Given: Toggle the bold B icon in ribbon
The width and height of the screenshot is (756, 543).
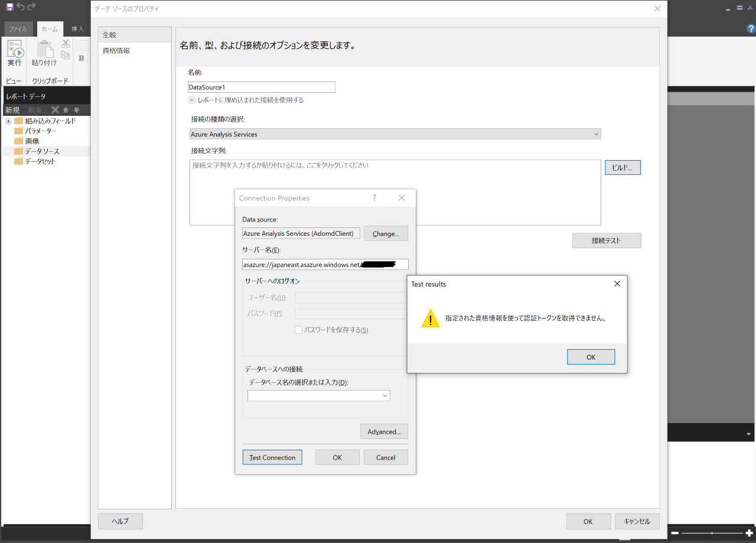Looking at the screenshot, I should pos(82,58).
